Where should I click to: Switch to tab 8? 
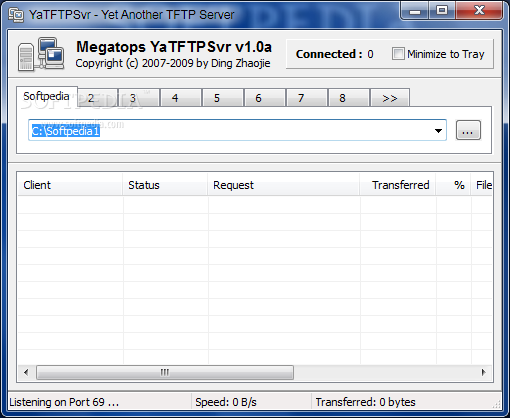[348, 98]
